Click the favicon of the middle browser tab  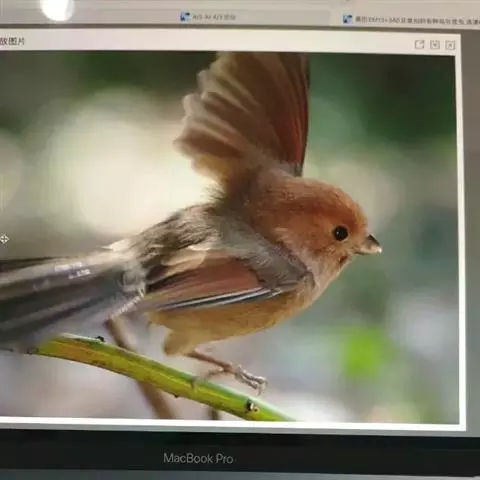tap(185, 16)
